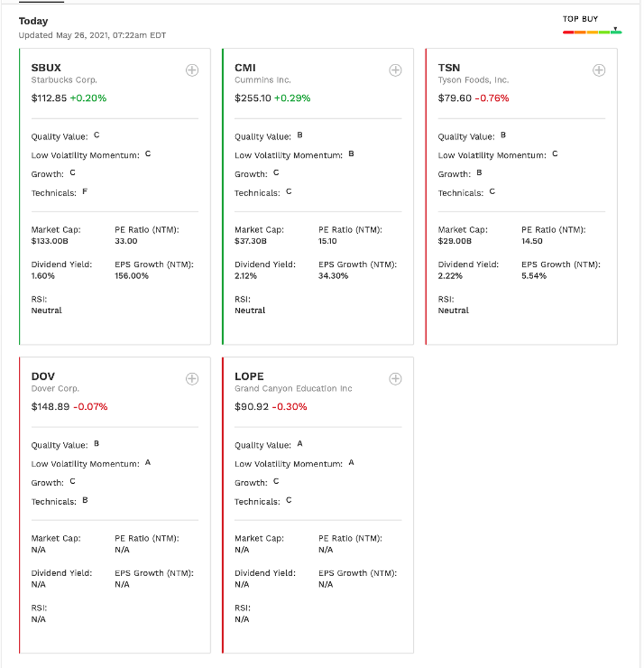Click the plus icon on the LOPE card
Screen dimensions: 644x668
click(396, 379)
